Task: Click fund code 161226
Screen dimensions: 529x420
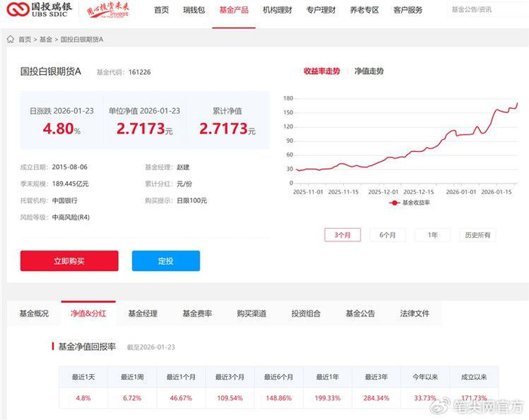Action: click(x=140, y=73)
